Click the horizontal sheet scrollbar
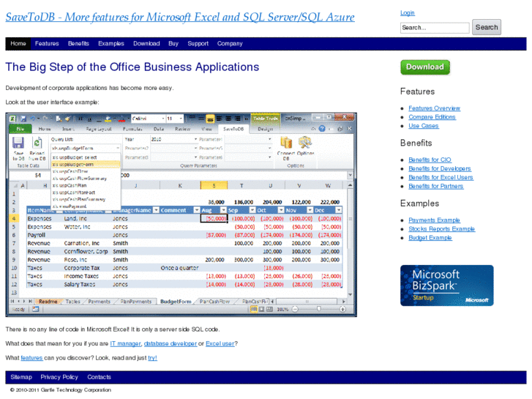The width and height of the screenshot is (532, 399). [x=307, y=301]
